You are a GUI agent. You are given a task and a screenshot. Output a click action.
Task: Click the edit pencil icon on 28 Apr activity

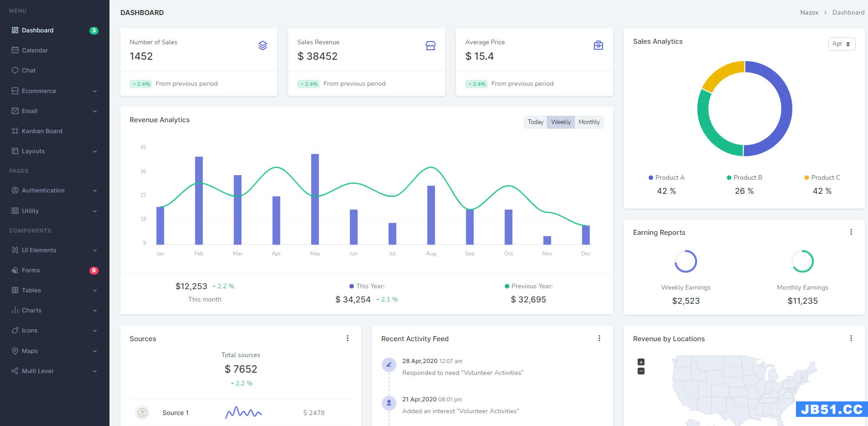click(389, 364)
